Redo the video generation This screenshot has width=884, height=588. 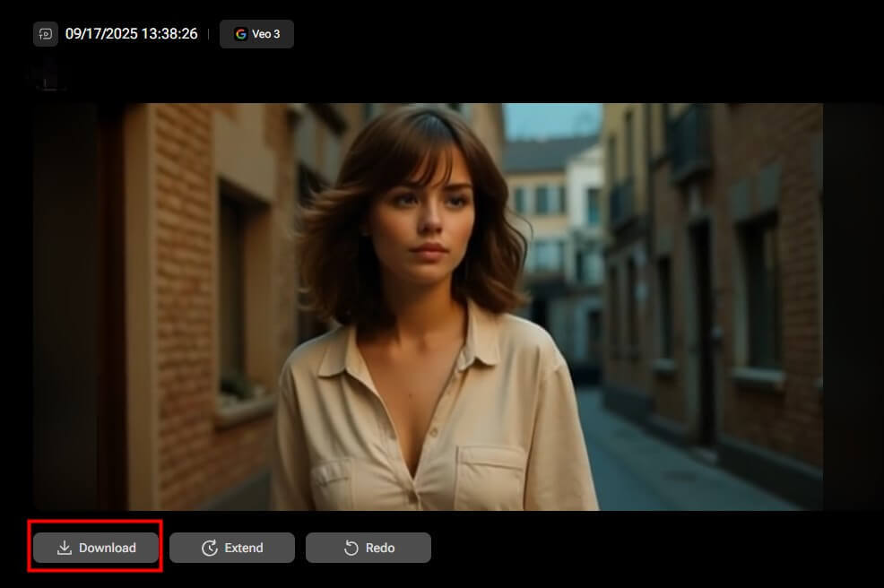(x=368, y=547)
